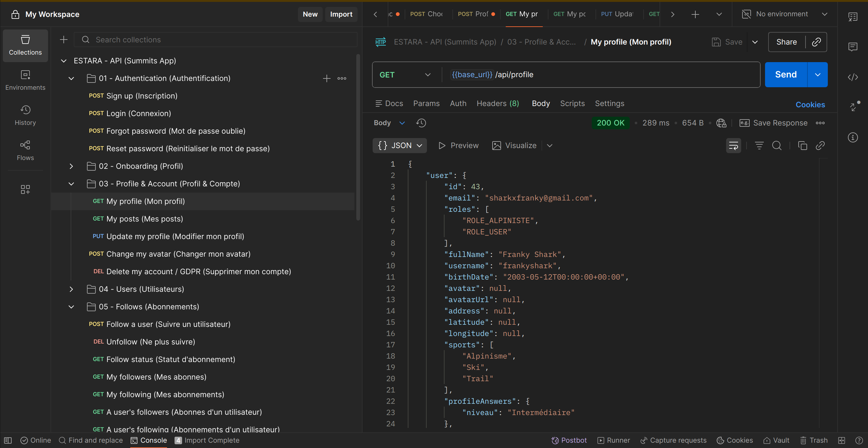The width and height of the screenshot is (868, 448).
Task: Click the filter response icon
Action: click(x=759, y=146)
